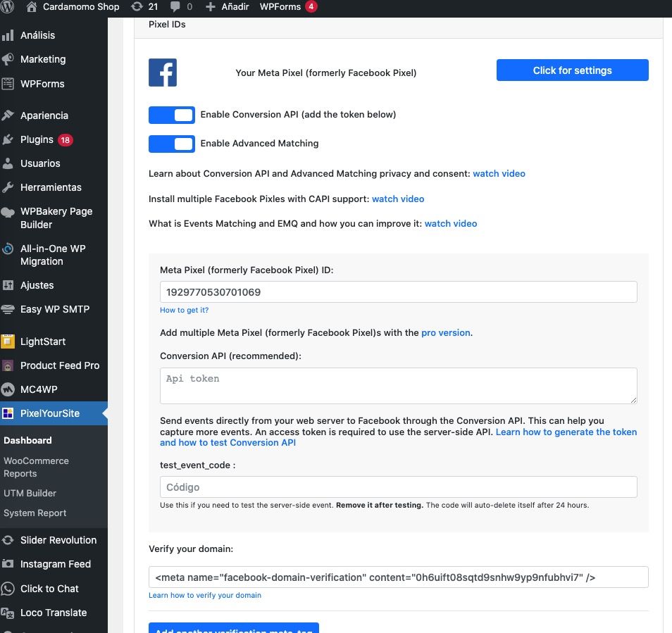Viewport: 672px width, 633px height.
Task: Click the Herramientas wrench icon
Action: 8,187
